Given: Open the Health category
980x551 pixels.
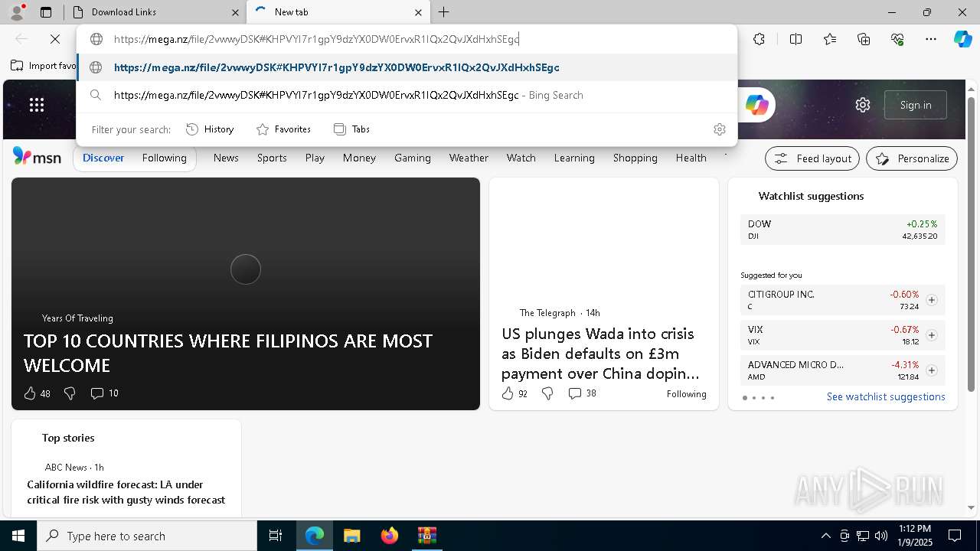Looking at the screenshot, I should (x=691, y=158).
